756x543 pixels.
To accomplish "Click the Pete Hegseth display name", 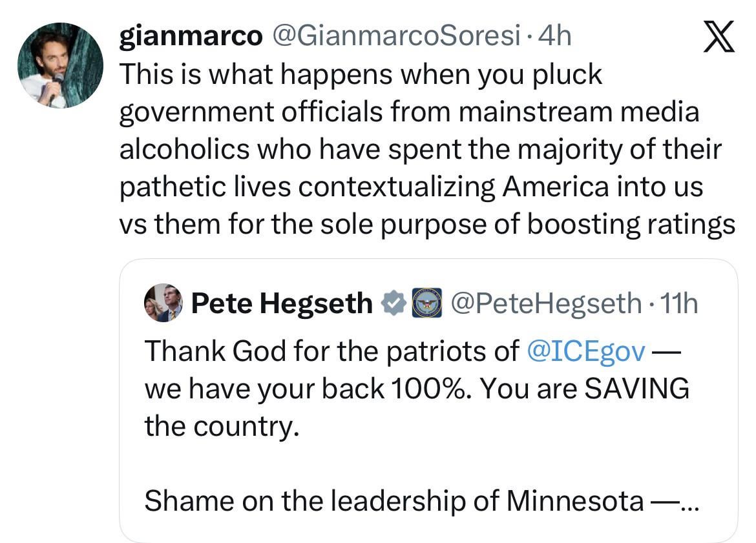I will point(282,303).
